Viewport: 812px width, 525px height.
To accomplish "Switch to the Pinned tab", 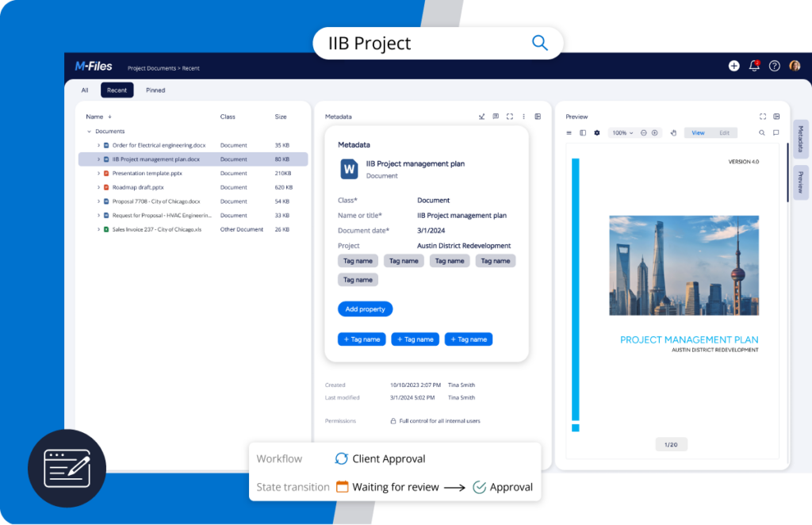I will click(x=155, y=90).
